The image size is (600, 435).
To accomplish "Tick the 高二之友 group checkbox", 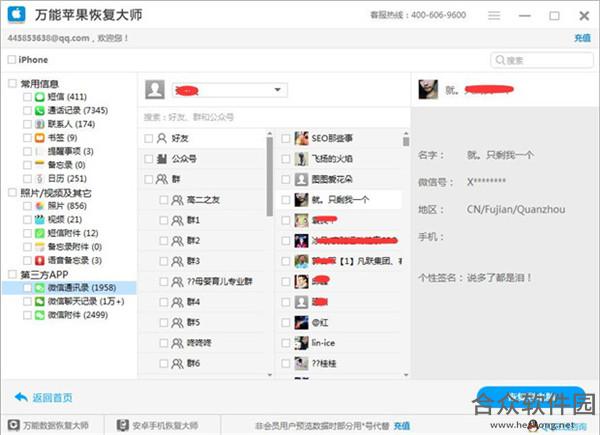I will (x=163, y=200).
